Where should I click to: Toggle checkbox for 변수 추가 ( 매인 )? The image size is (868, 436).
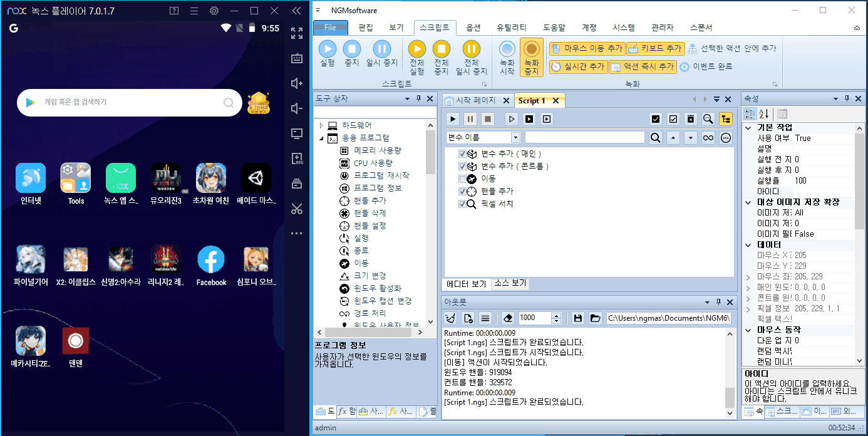point(462,154)
